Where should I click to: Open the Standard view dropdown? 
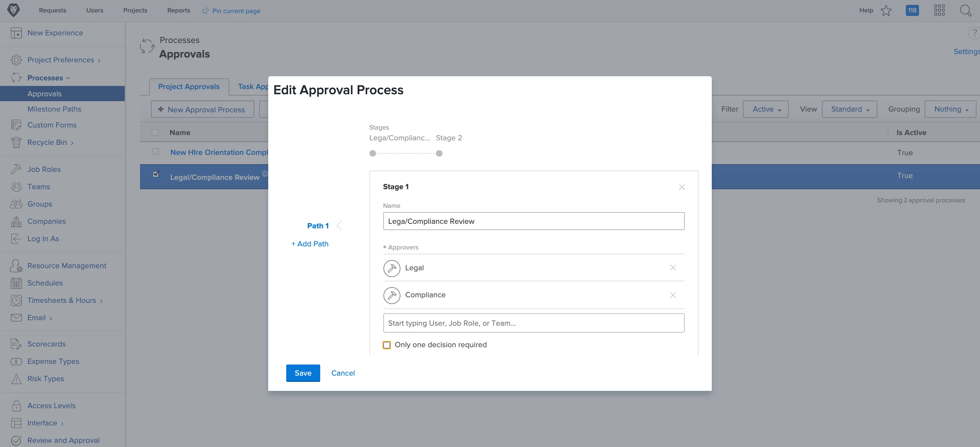click(849, 109)
